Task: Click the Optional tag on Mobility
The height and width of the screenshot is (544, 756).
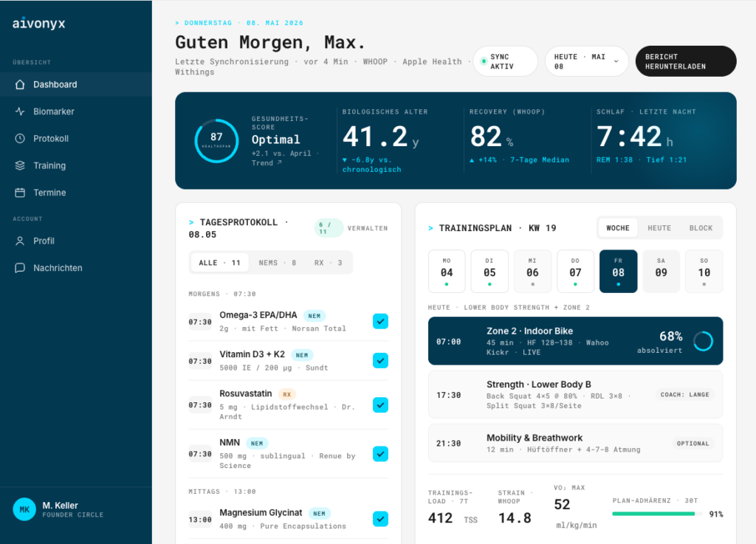Action: pos(693,444)
